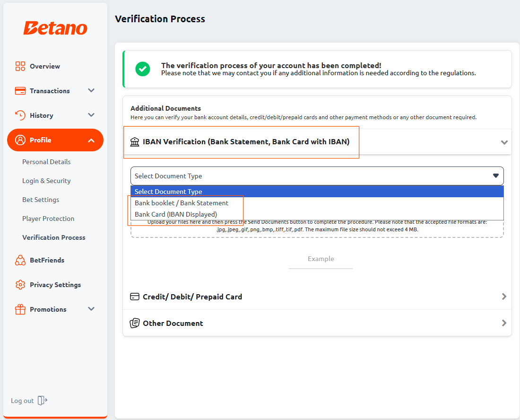
Task: Collapse the Profile menu chevron
Action: [x=91, y=140]
